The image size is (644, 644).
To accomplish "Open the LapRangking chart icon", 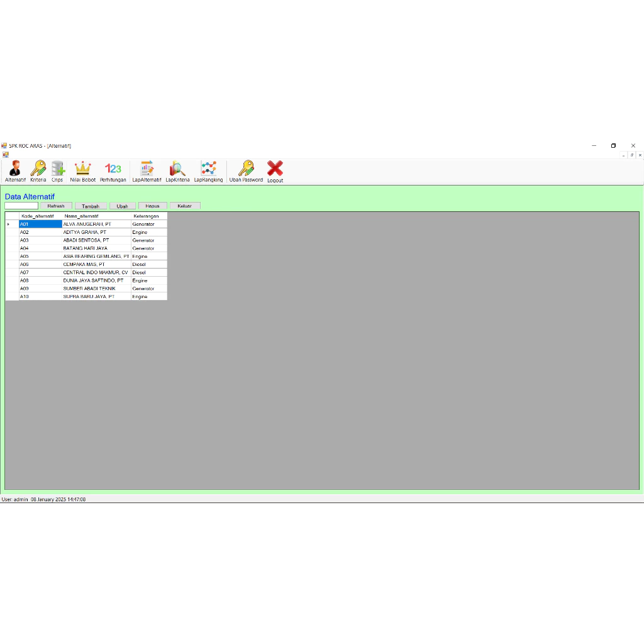I will click(208, 171).
